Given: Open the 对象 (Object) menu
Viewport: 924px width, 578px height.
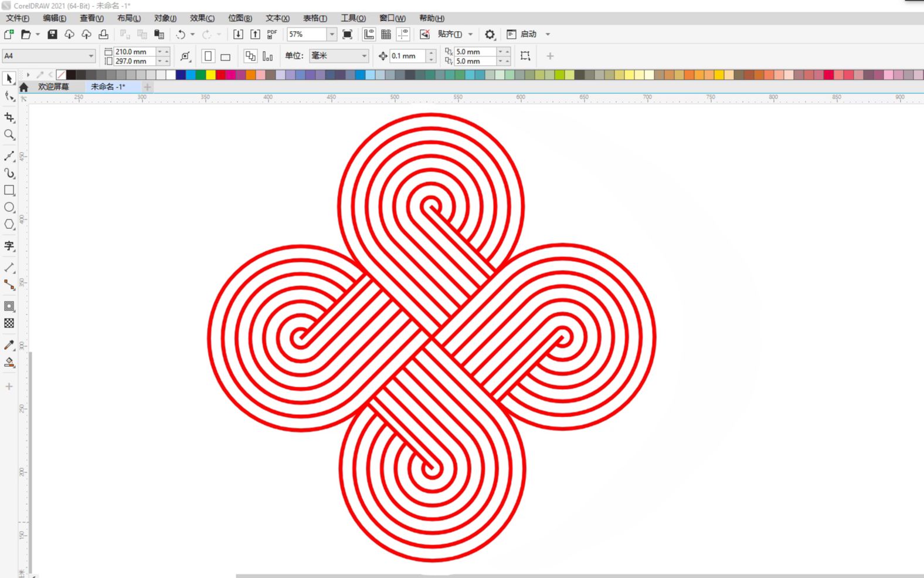Looking at the screenshot, I should [x=165, y=18].
